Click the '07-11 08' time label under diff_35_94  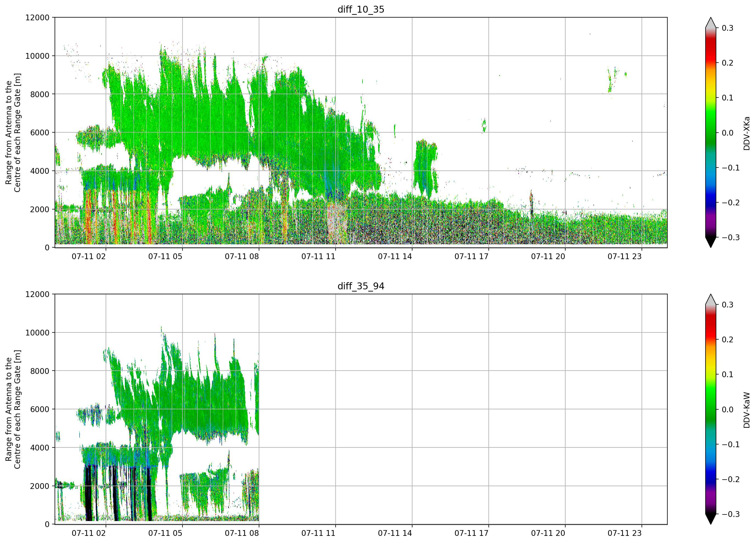coord(242,533)
